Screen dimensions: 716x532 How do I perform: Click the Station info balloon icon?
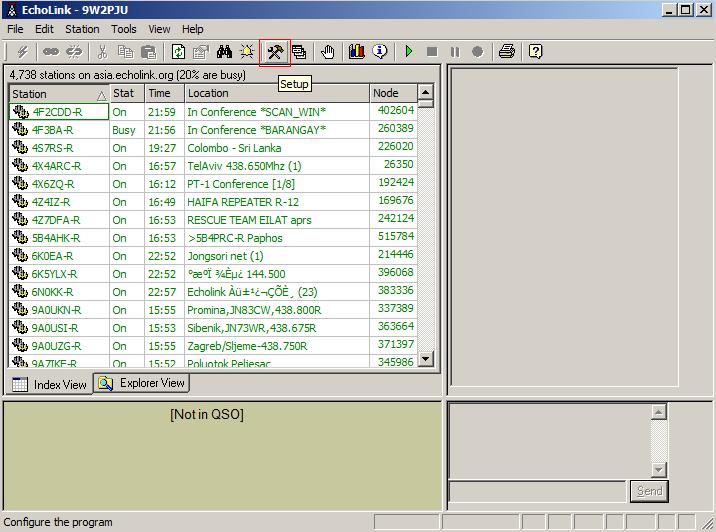click(x=380, y=52)
